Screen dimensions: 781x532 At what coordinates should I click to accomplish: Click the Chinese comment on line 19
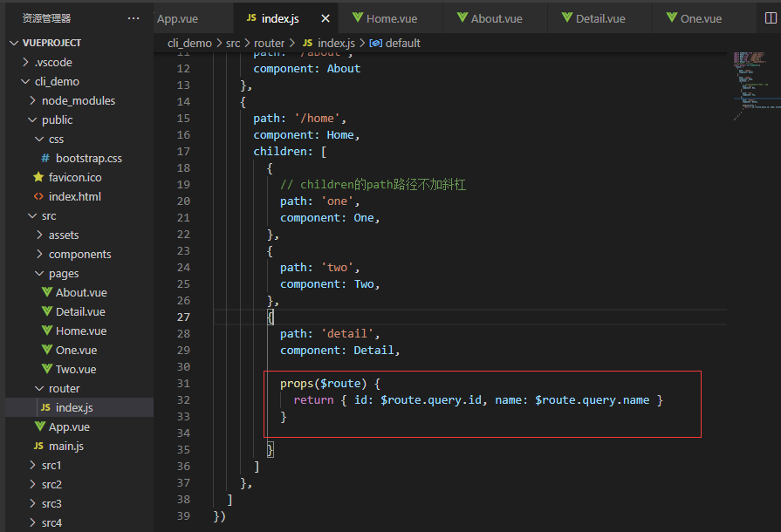(x=373, y=185)
